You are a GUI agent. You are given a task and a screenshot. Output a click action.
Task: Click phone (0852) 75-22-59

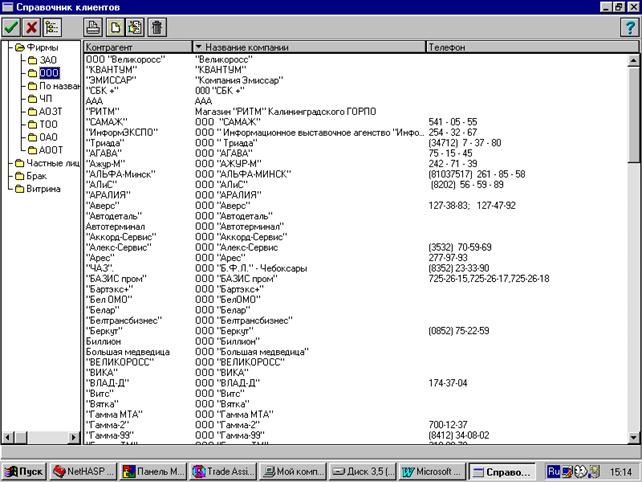click(459, 331)
